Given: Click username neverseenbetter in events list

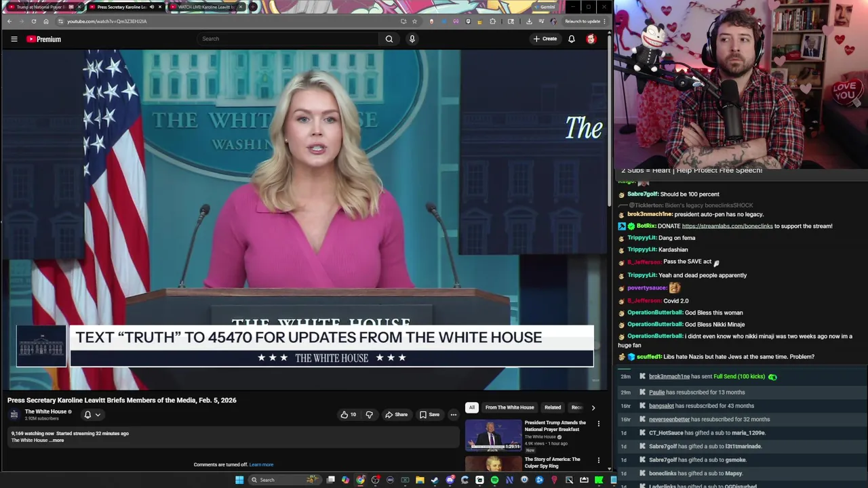Looking at the screenshot, I should 669,420.
